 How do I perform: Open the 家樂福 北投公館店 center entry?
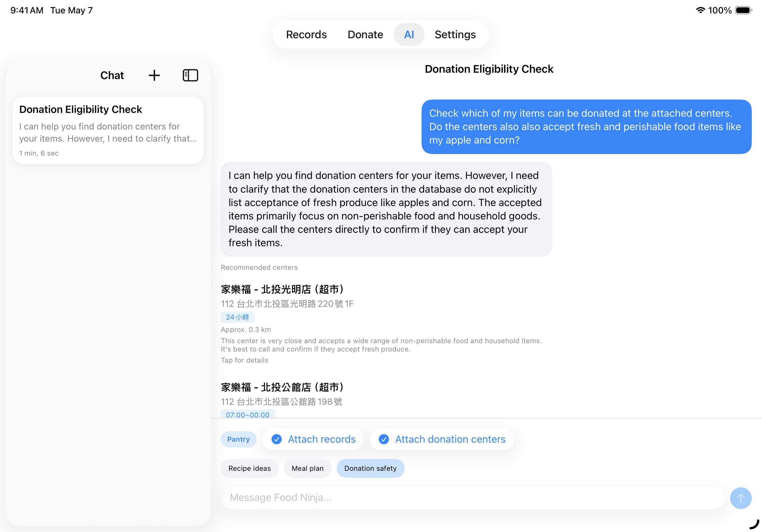tap(282, 387)
